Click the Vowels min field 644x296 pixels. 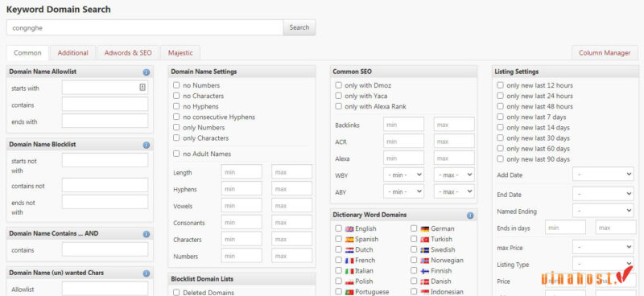[x=242, y=206]
